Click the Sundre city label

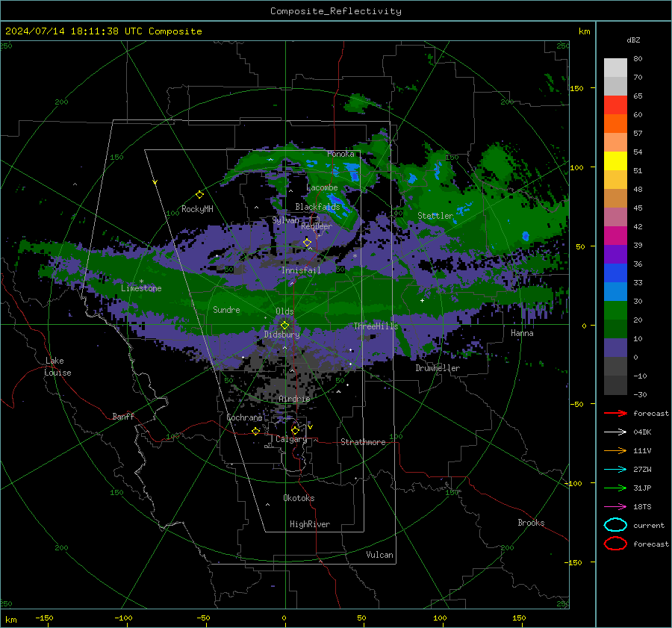click(226, 309)
